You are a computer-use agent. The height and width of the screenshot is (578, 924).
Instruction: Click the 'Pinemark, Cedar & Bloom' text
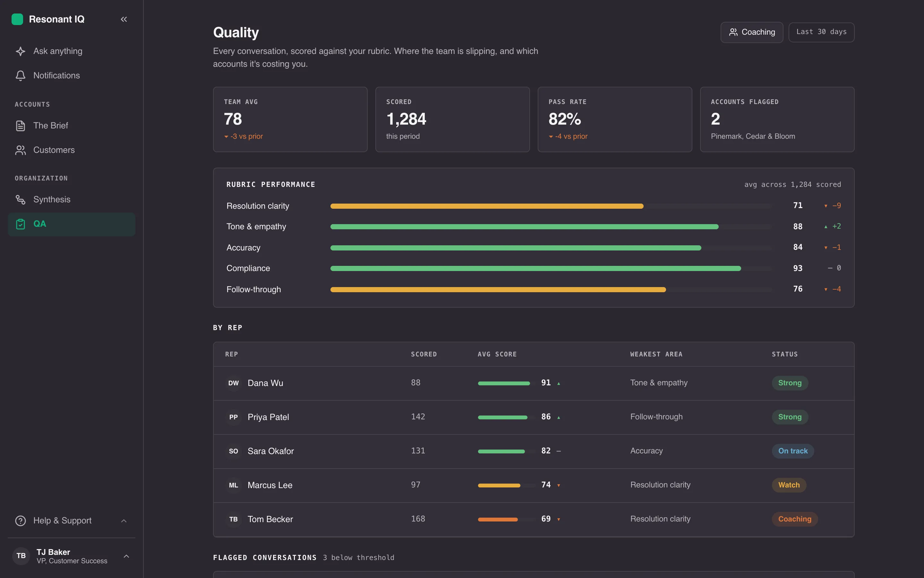753,136
